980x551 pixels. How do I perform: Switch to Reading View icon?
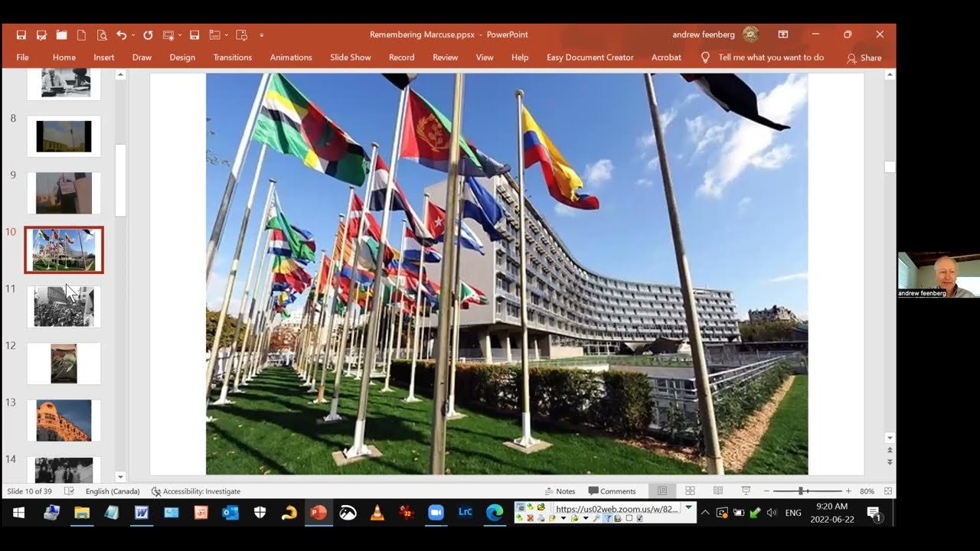pyautogui.click(x=718, y=491)
